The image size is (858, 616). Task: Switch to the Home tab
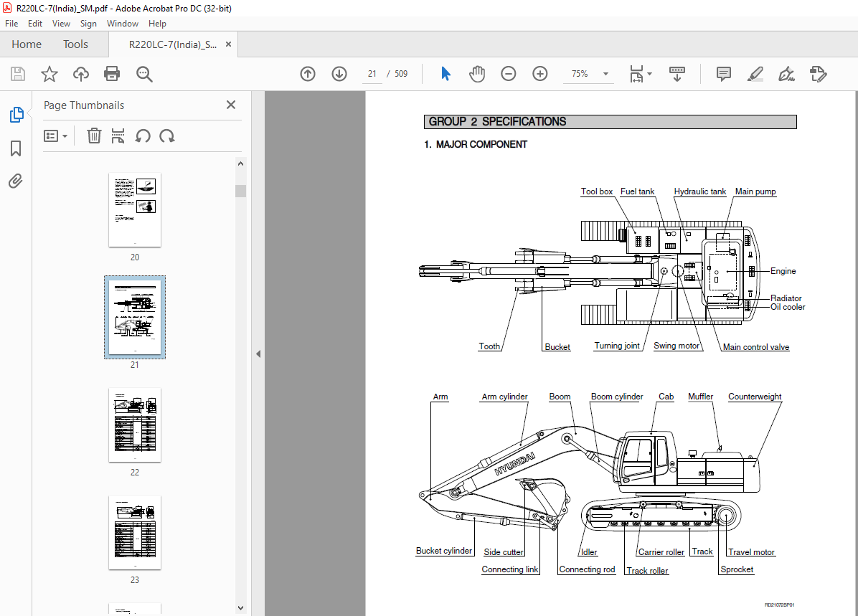coord(27,44)
